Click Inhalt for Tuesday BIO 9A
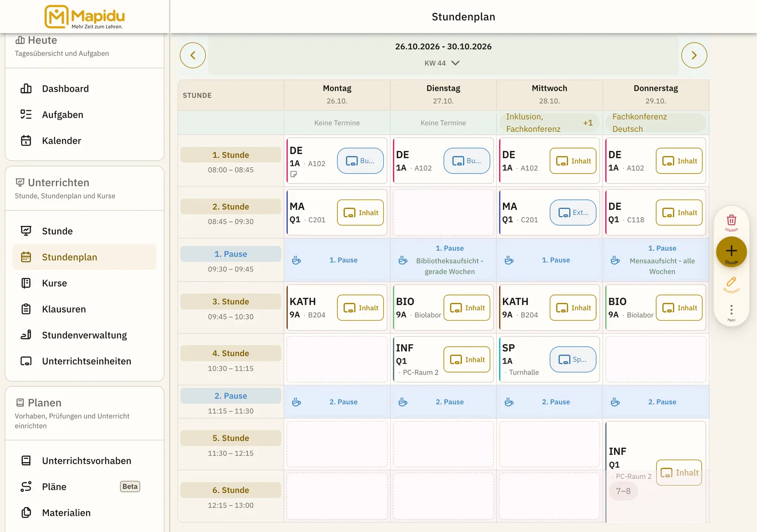The width and height of the screenshot is (757, 532). pos(467,308)
